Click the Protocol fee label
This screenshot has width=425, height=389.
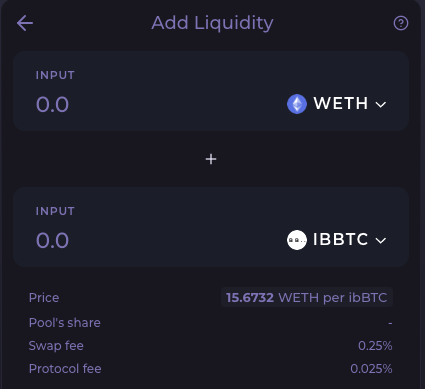tap(65, 369)
